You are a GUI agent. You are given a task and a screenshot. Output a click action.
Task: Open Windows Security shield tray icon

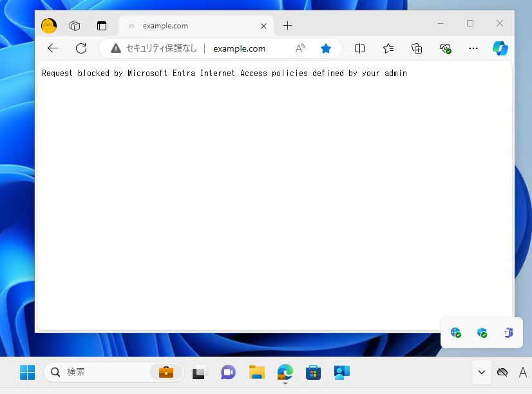[482, 333]
